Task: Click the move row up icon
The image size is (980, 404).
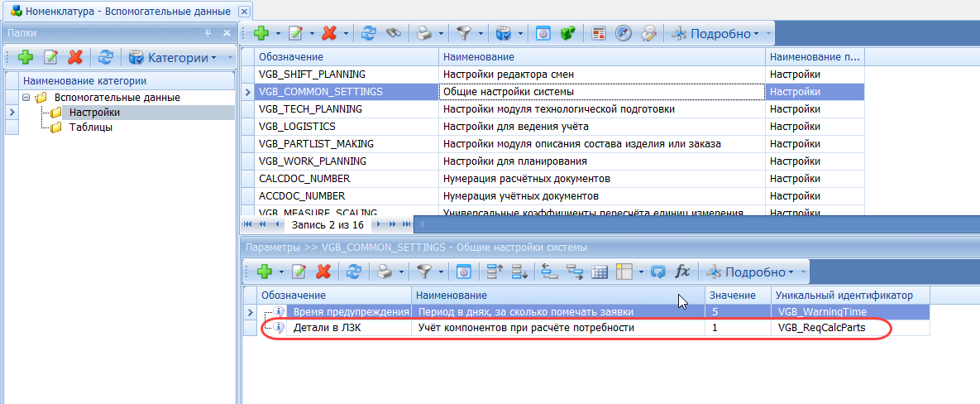Action: (x=495, y=272)
